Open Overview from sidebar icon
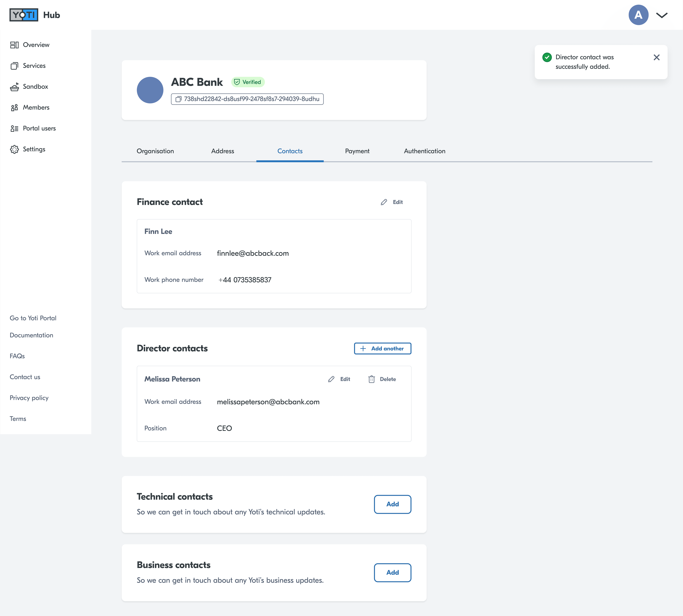683x616 pixels. 14,45
